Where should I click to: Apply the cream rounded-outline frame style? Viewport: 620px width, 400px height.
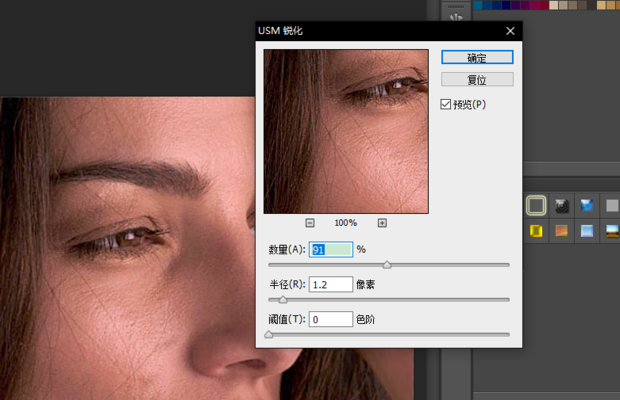click(536, 206)
